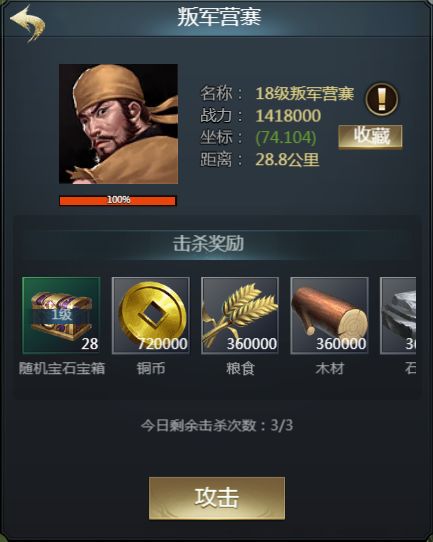
Task: Tap the wood log reward icon
Action: [x=329, y=315]
